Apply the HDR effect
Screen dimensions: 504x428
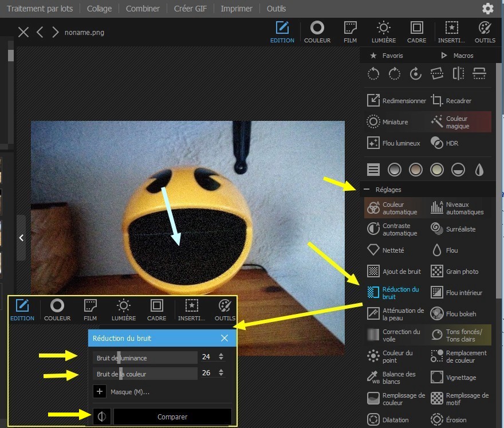pyautogui.click(x=444, y=143)
